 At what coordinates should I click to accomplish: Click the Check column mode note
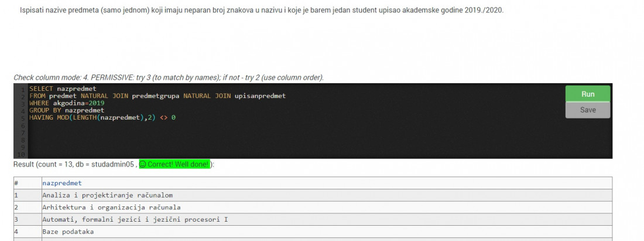click(x=169, y=77)
